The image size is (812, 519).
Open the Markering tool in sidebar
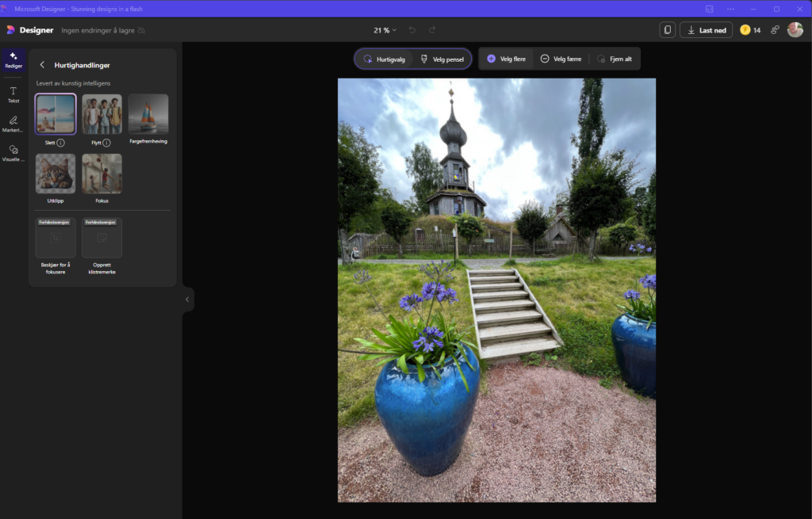point(13,124)
